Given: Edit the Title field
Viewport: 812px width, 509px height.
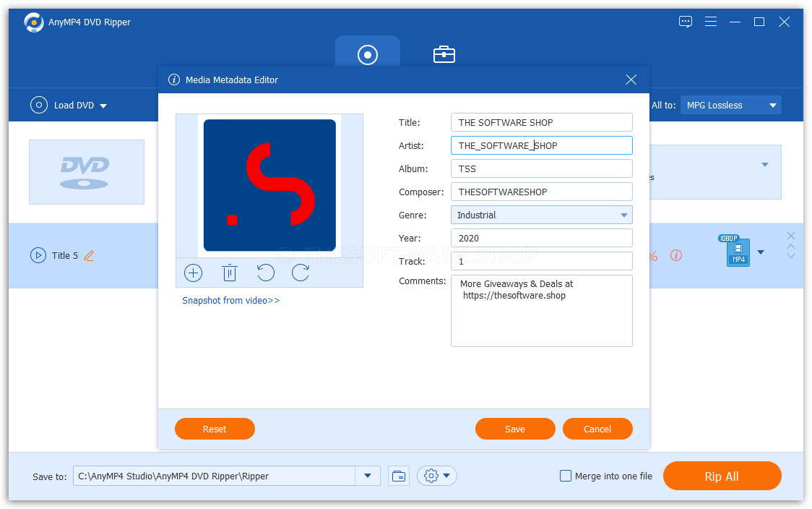Looking at the screenshot, I should pyautogui.click(x=541, y=122).
